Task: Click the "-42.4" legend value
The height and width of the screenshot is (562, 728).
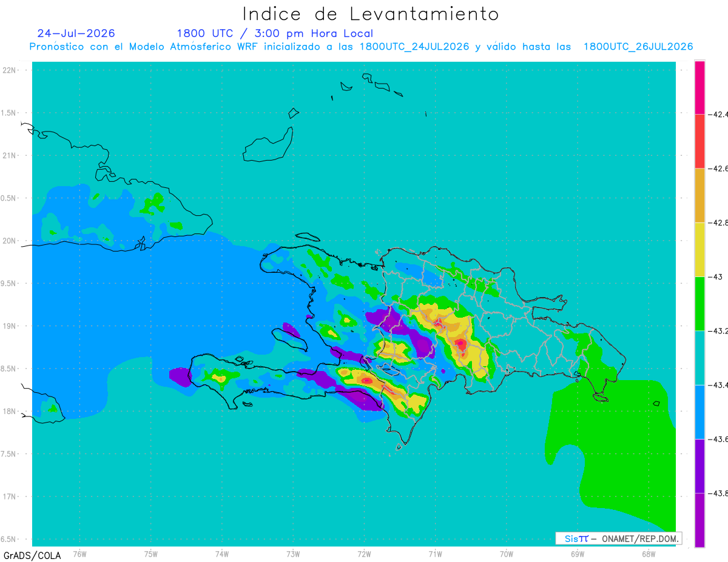Action: pos(718,114)
